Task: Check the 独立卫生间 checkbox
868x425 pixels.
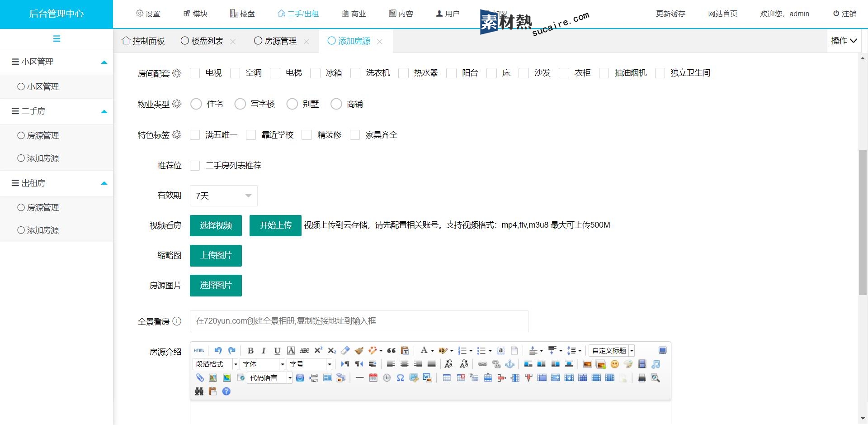Action: 660,73
